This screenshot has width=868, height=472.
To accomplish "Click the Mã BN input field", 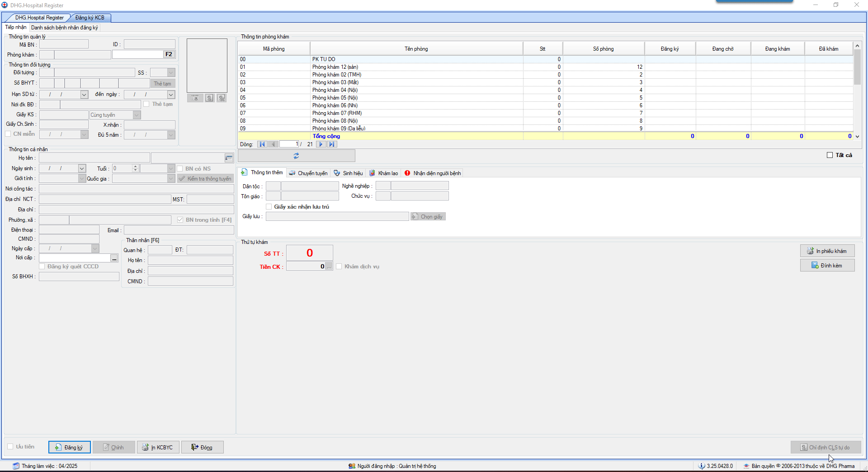I will (x=64, y=44).
